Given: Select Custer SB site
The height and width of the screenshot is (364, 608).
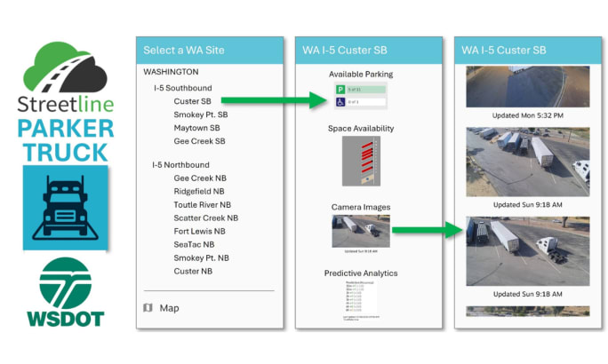Looking at the screenshot, I should (192, 101).
